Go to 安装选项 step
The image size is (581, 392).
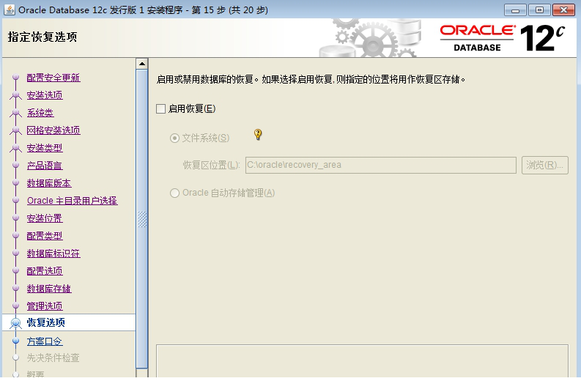point(45,95)
